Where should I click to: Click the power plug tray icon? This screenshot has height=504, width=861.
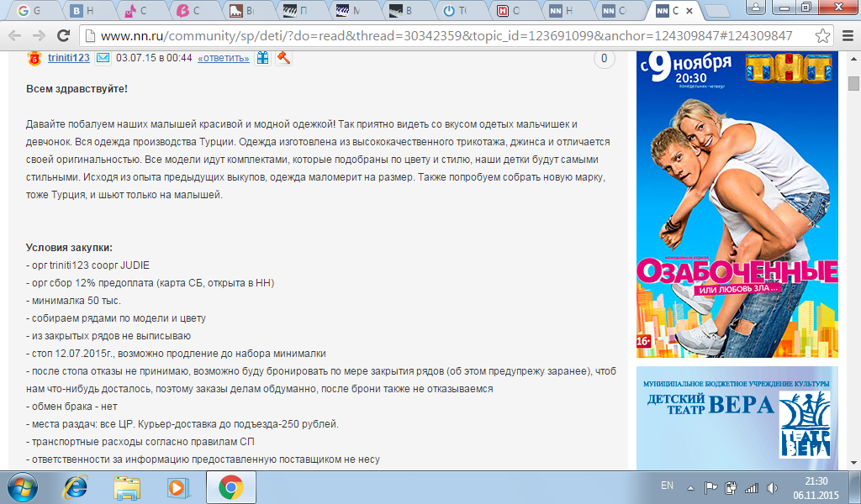point(731,487)
